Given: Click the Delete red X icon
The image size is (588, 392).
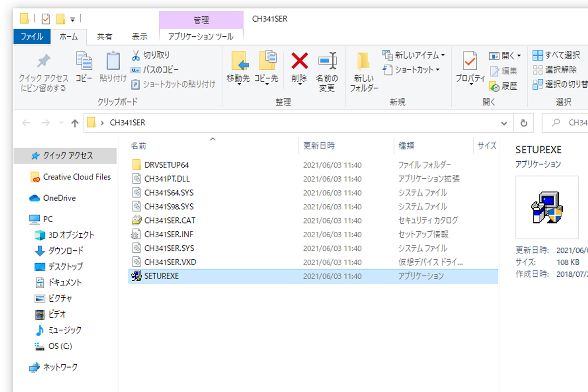Looking at the screenshot, I should click(299, 62).
